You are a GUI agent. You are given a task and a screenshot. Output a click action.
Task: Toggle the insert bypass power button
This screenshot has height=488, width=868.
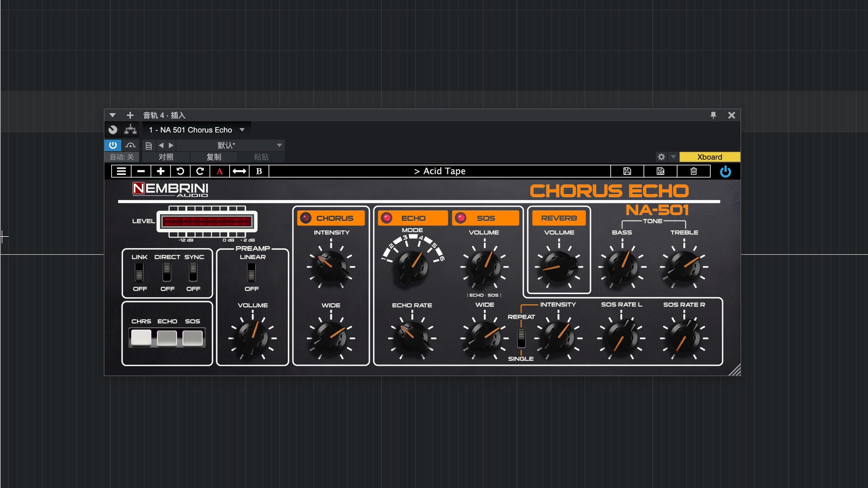coord(113,145)
